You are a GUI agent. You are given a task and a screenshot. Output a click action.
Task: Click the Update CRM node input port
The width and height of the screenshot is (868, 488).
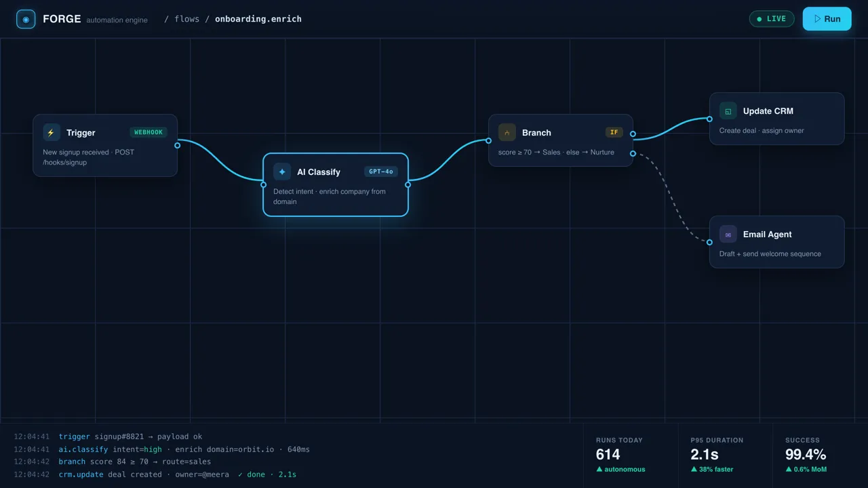click(709, 119)
